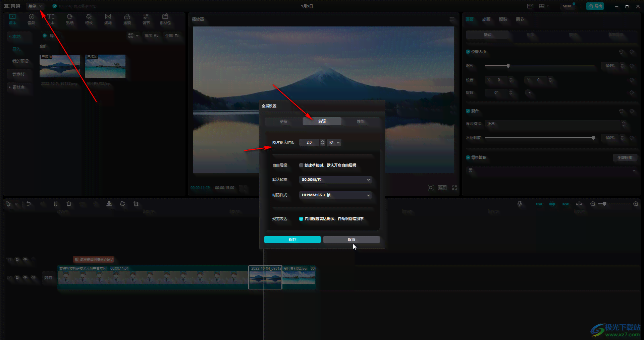Viewport: 644px width, 340px height.
Task: Toggle lock on the main video track
Action: click(17, 277)
